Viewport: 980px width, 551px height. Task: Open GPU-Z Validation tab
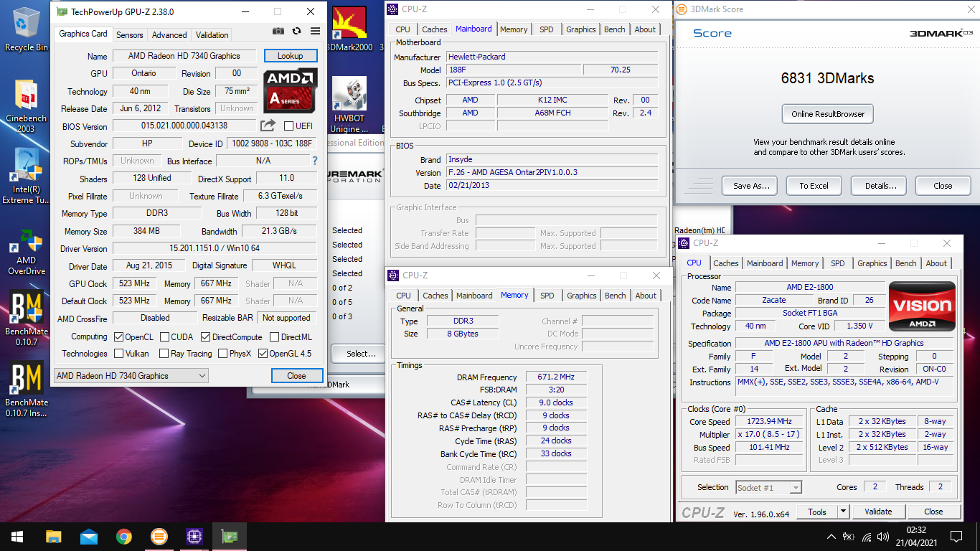click(x=212, y=34)
